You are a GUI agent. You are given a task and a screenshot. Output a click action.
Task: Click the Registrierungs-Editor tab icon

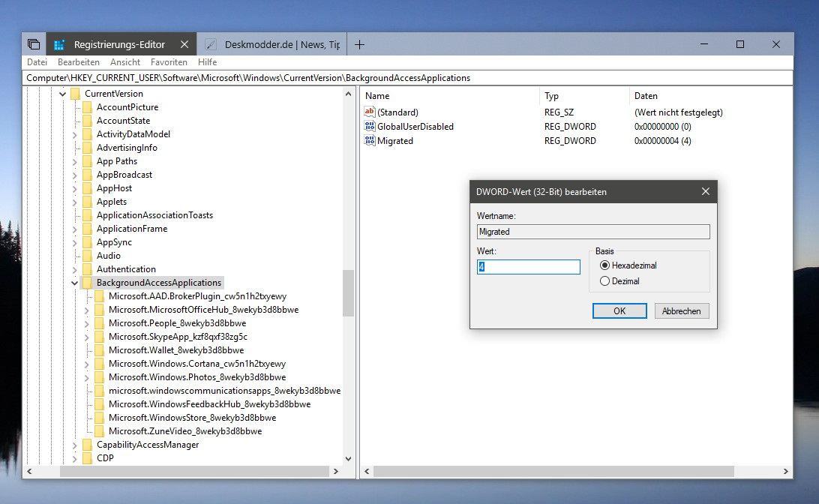click(x=59, y=44)
